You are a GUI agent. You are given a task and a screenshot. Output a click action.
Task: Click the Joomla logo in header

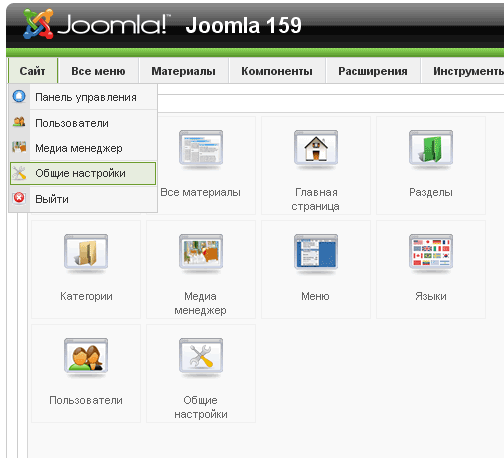point(97,24)
